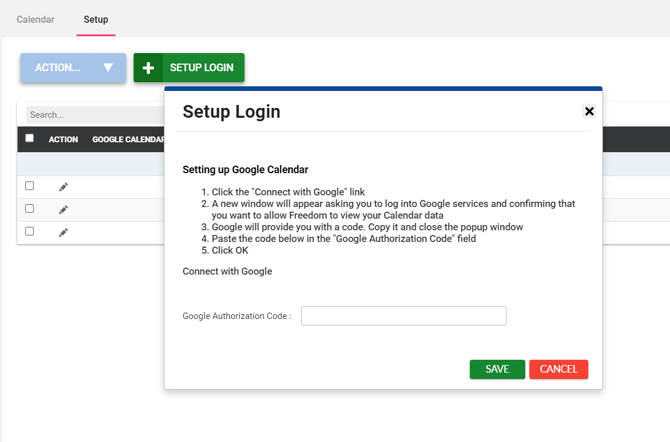Viewport: 670px width, 442px height.
Task: Sort by the Action column header
Action: 63,139
